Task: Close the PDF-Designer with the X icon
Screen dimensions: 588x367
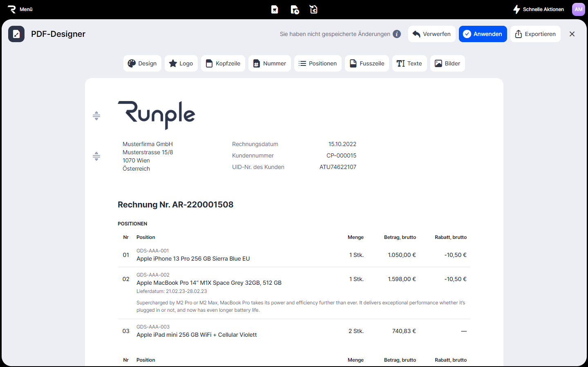Action: click(x=572, y=34)
